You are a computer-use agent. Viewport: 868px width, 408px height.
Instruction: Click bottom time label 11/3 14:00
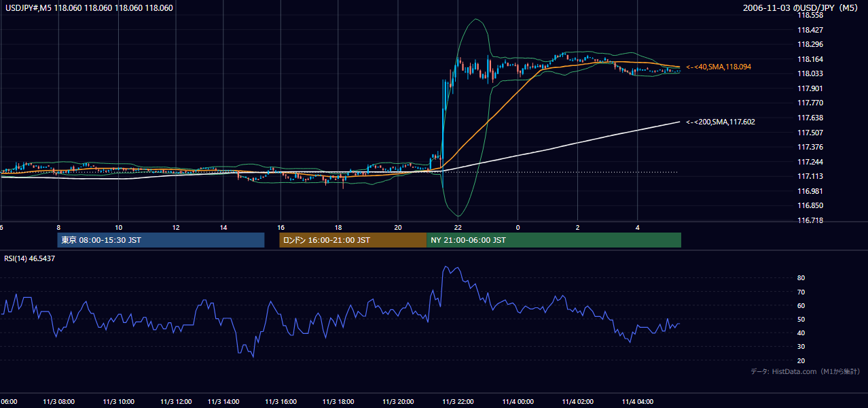pyautogui.click(x=223, y=402)
